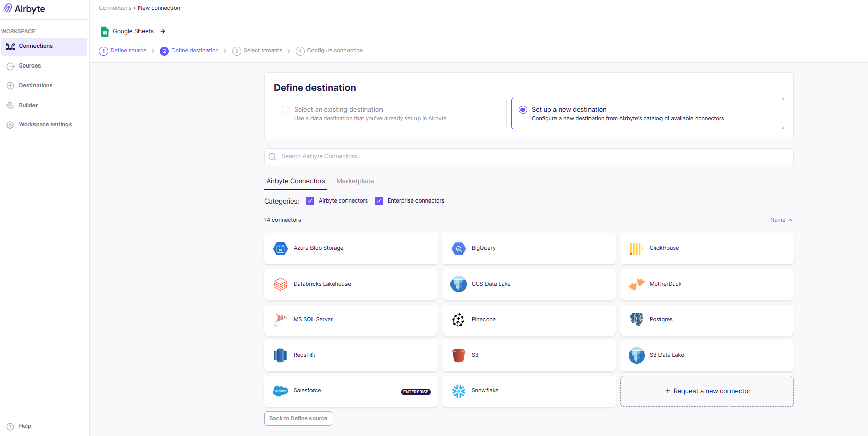
Task: Toggle the Name sort order
Action: point(781,220)
